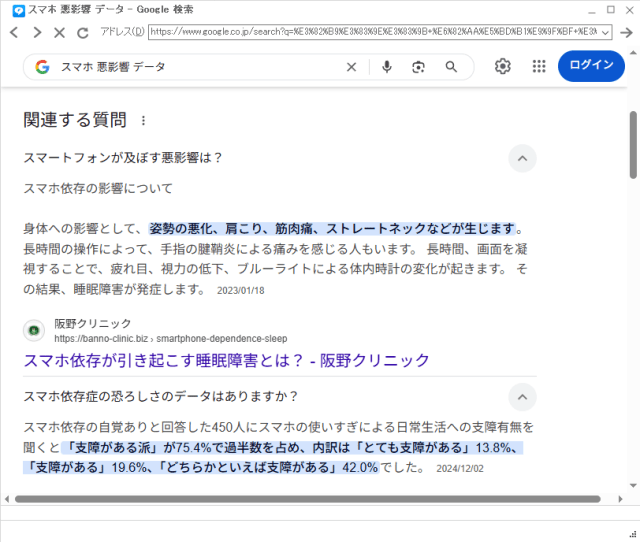This screenshot has width=640, height=542.
Task: Click the 阪野クリニック site name
Action: [x=93, y=324]
